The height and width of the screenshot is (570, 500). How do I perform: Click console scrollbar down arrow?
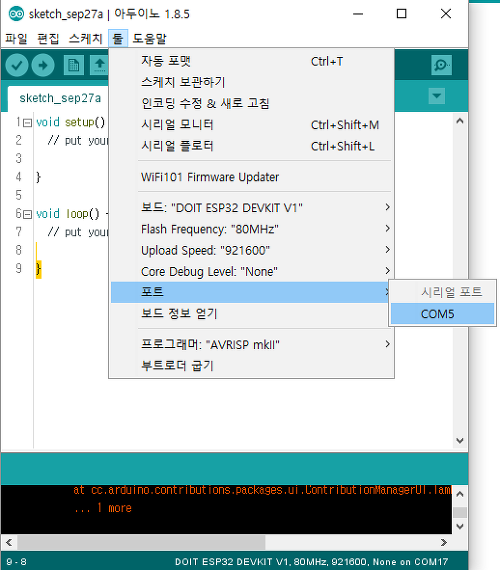pyautogui.click(x=460, y=526)
